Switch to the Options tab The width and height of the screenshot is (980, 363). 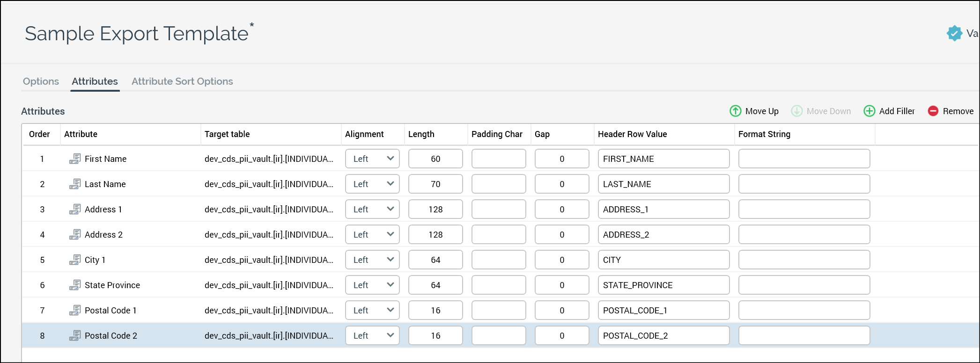[41, 81]
